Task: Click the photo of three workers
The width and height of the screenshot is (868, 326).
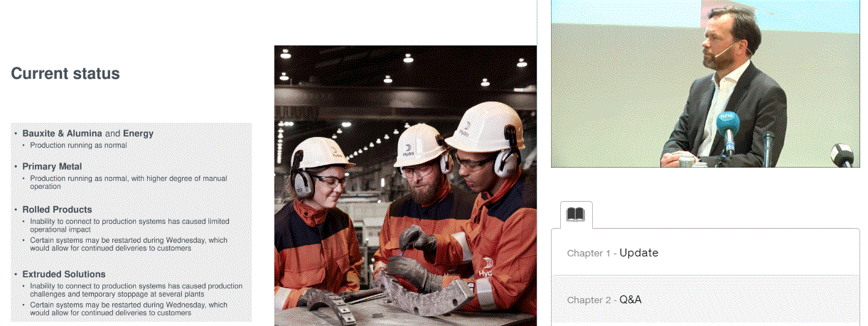Action: pyautogui.click(x=405, y=185)
